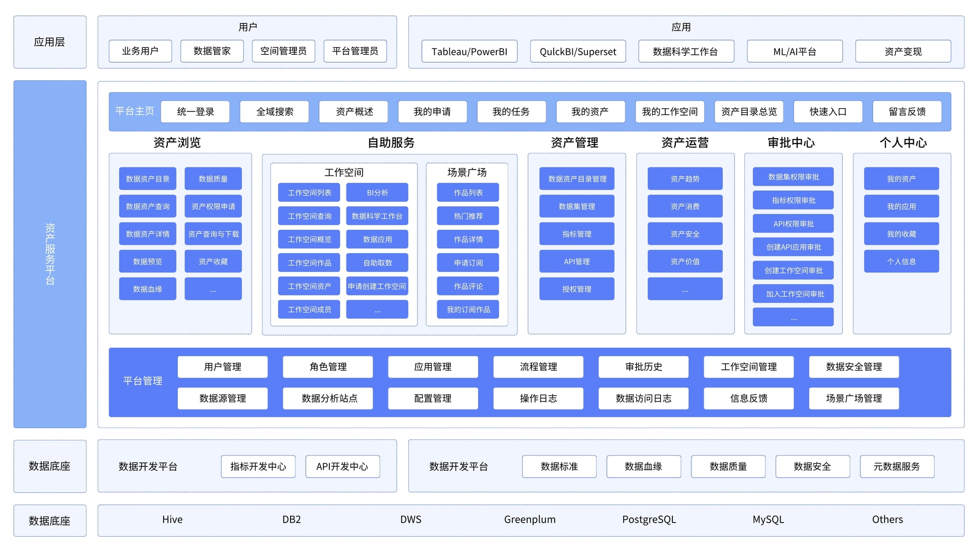Open 用户管理 in 平台管理
Viewport: 980px width, 551px height.
tap(222, 367)
